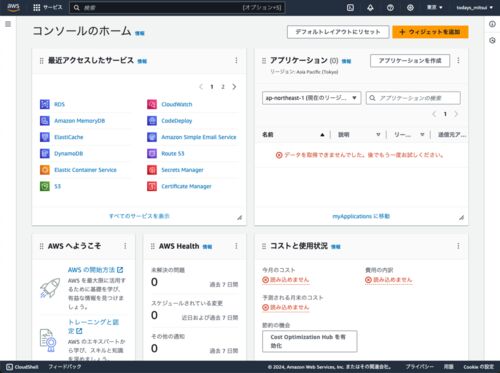The image size is (500, 373).
Task: Open the left hamburger navigation menu
Action: click(x=8, y=24)
